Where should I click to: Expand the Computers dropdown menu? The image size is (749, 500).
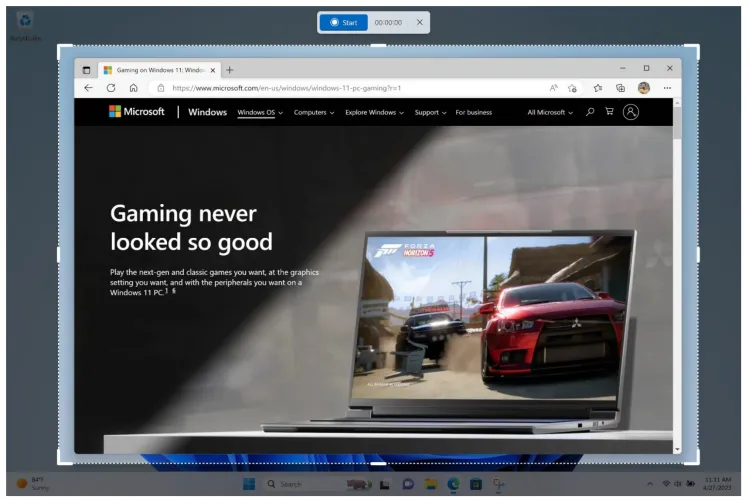coord(314,113)
